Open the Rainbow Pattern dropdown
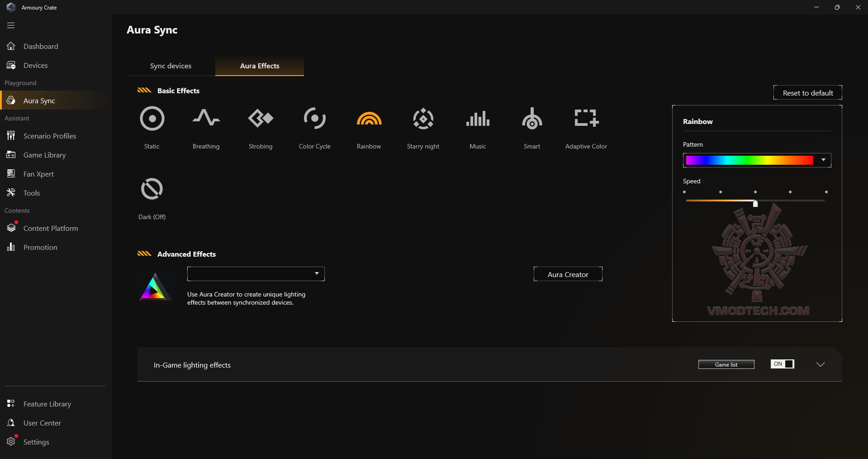Screen dimensions: 868x459 click(x=757, y=160)
